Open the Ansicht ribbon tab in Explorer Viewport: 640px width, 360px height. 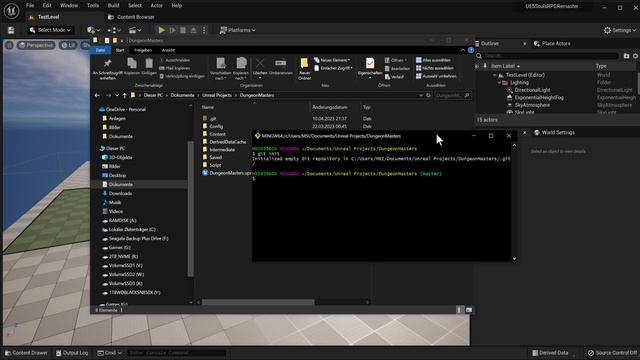[168, 50]
